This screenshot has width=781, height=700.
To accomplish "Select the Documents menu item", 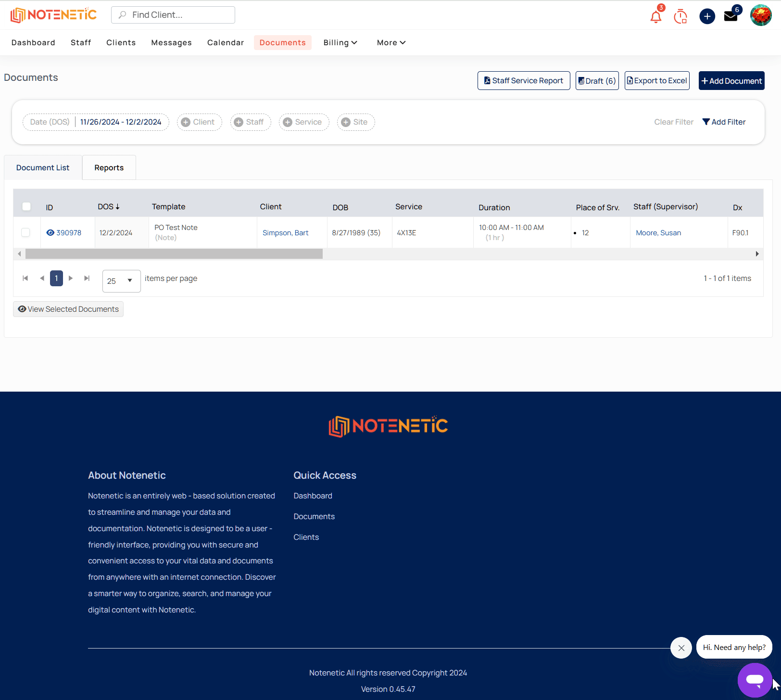I will pyautogui.click(x=283, y=43).
